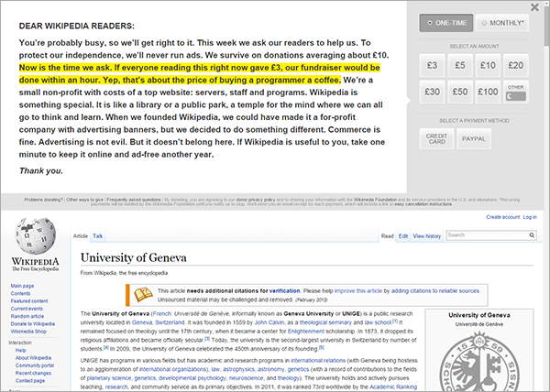Open Contact page sidebar link
Image resolution: width=550 pixels, height=392 pixels.
[x=30, y=381]
